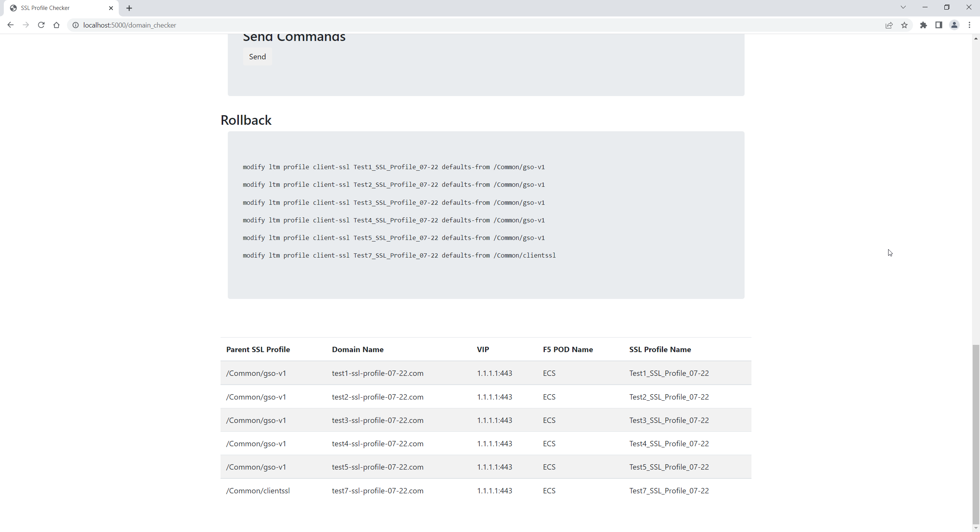
Task: Click the browser Back arrow
Action: pyautogui.click(x=10, y=25)
